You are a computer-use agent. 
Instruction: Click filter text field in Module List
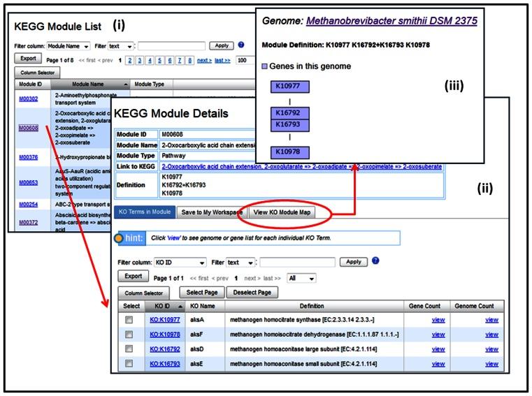point(171,46)
